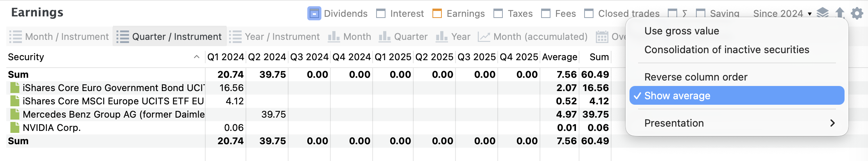
Task: Open the Since 2024 period dropdown
Action: pyautogui.click(x=782, y=14)
